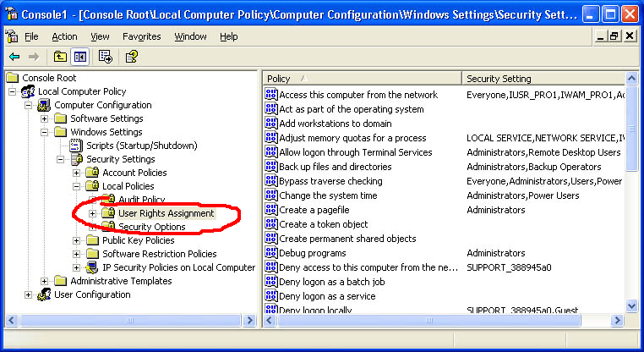Expand the Administrative Templates node
Viewport: 644px width, 352px height.
tap(45, 281)
